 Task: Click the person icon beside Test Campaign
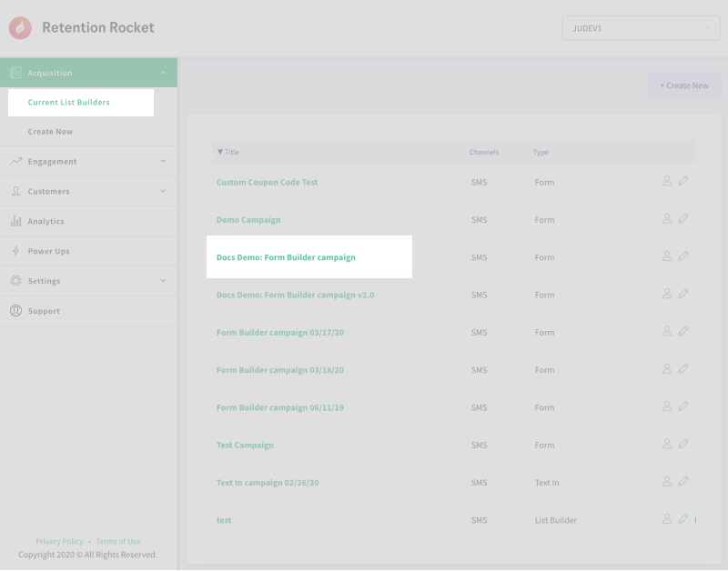(x=667, y=444)
